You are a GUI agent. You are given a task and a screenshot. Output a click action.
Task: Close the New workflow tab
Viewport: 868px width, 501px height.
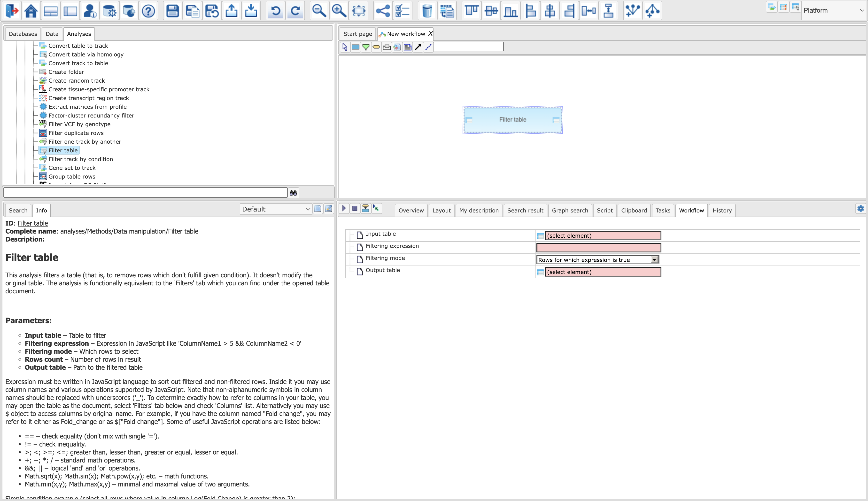tap(430, 33)
